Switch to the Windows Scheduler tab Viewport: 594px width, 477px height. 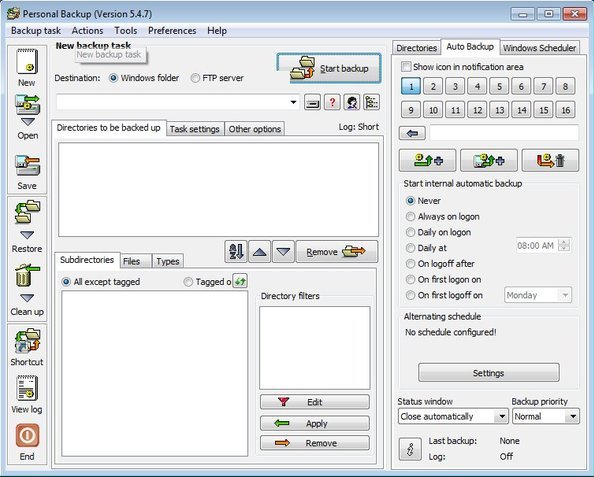[x=539, y=48]
